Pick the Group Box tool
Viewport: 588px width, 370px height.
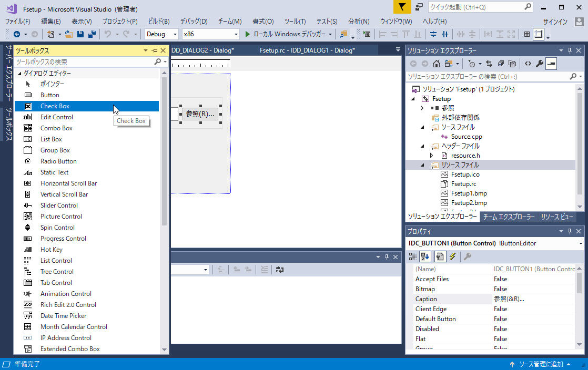coord(87,150)
